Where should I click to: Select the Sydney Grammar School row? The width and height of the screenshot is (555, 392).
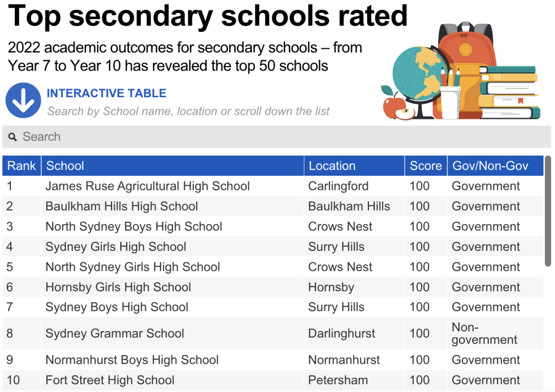(273, 333)
